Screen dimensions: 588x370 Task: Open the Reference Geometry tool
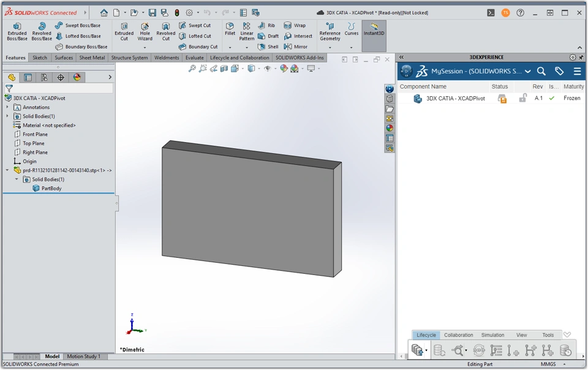pyautogui.click(x=330, y=31)
